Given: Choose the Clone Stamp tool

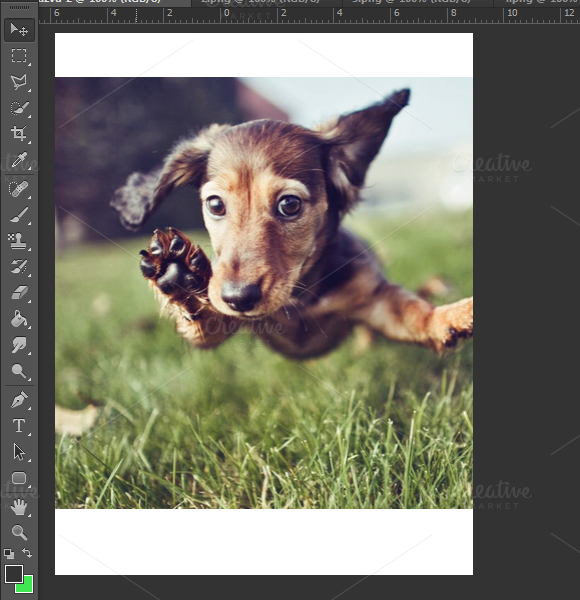Looking at the screenshot, I should [19, 241].
